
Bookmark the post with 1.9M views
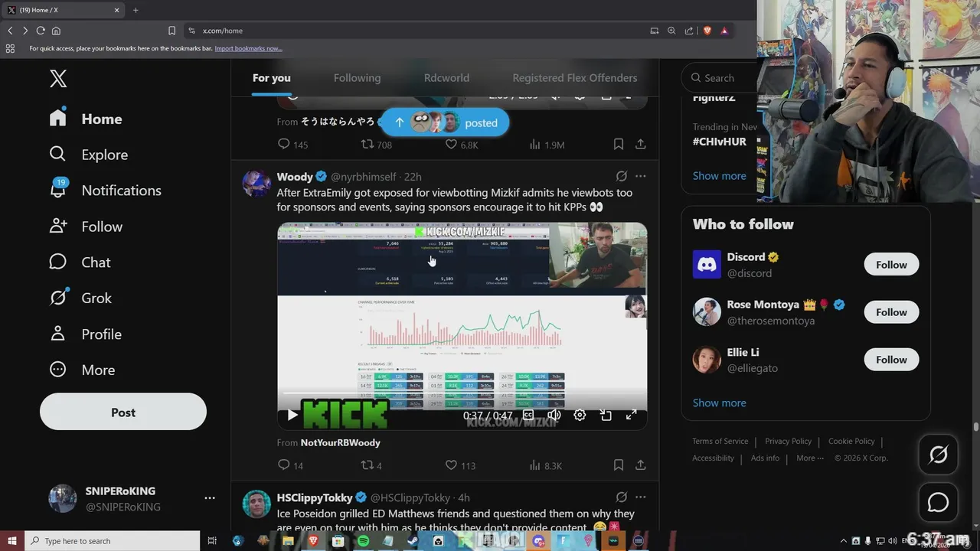(619, 144)
